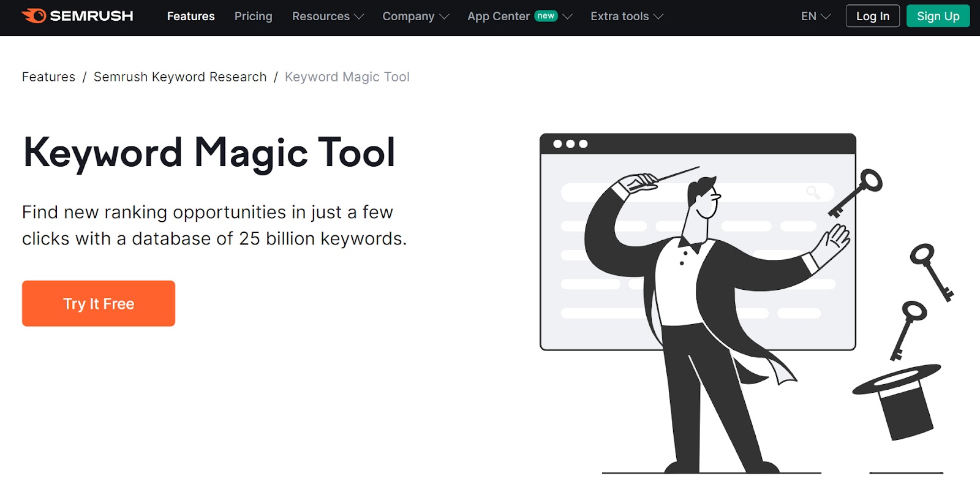The width and height of the screenshot is (980, 500).
Task: Go to Features in the top navigation
Action: point(190,17)
